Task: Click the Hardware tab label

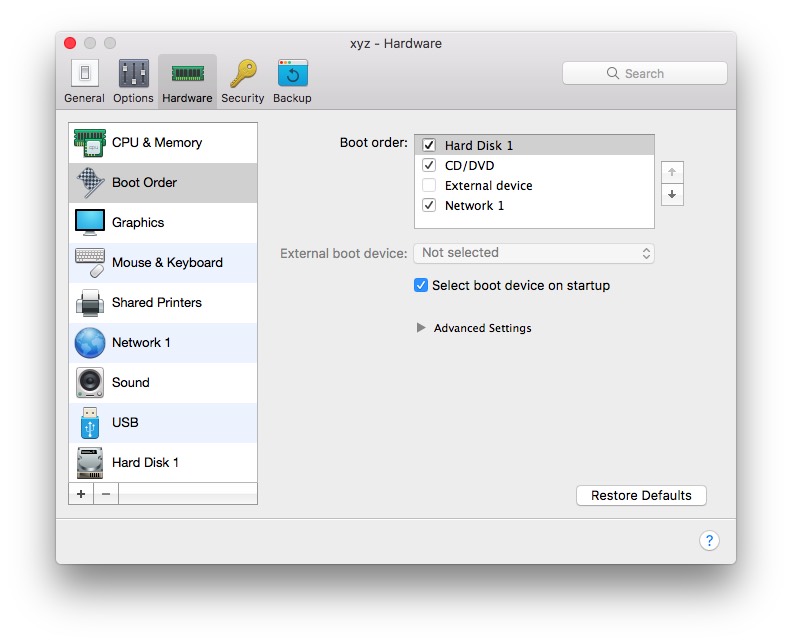Action: 187,98
